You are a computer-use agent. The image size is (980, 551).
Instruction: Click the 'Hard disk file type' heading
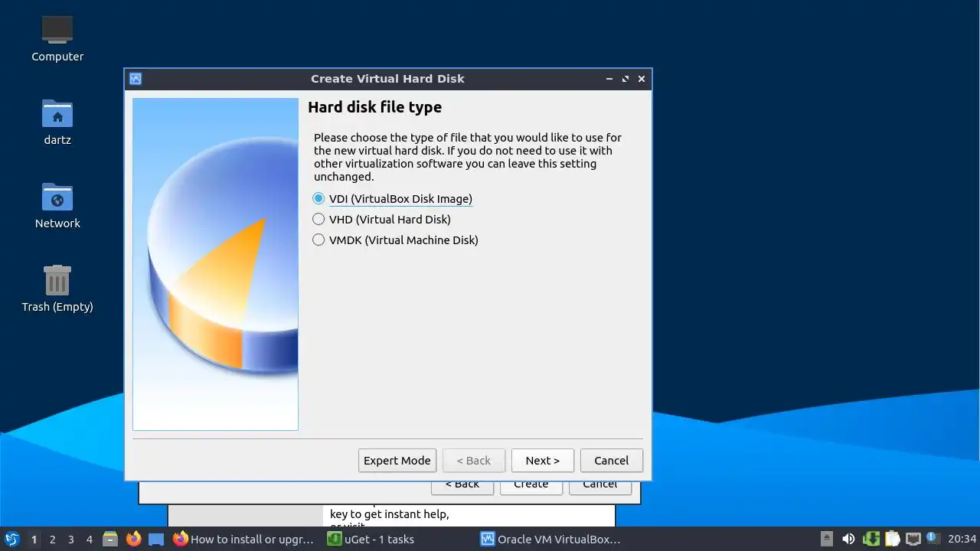[x=375, y=107]
